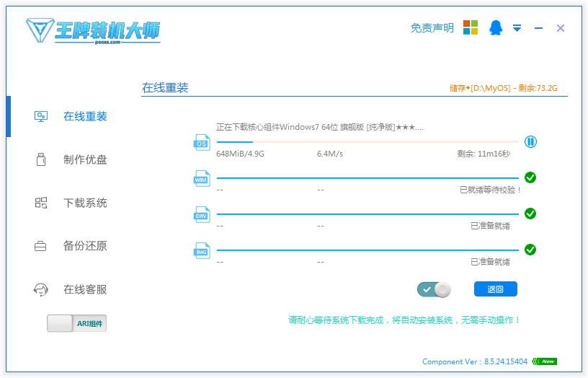Click the 正在下载核心组件Windows7 title text
Screen dimensions: 588x378
coord(319,127)
